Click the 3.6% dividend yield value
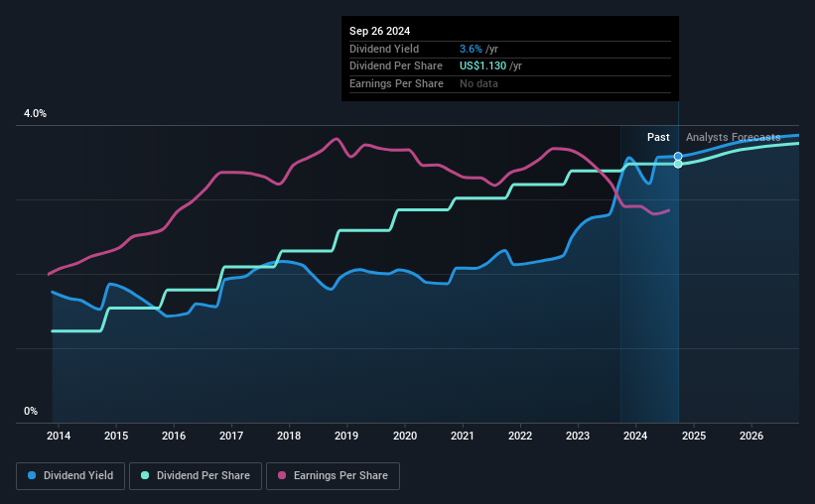 [x=471, y=49]
